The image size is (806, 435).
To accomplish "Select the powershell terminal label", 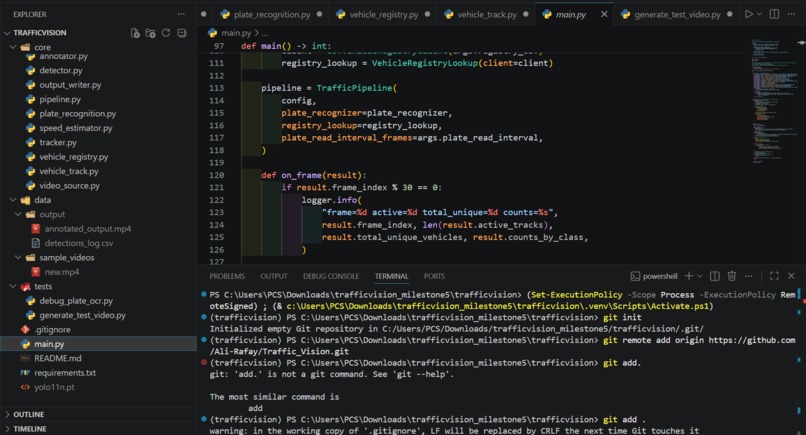I will pos(654,276).
